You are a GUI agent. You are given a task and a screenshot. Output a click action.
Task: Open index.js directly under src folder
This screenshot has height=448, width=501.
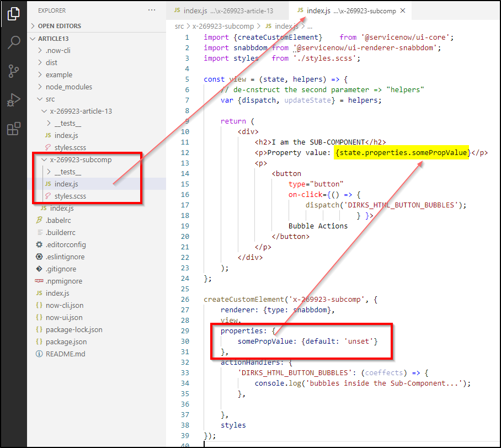(x=62, y=209)
